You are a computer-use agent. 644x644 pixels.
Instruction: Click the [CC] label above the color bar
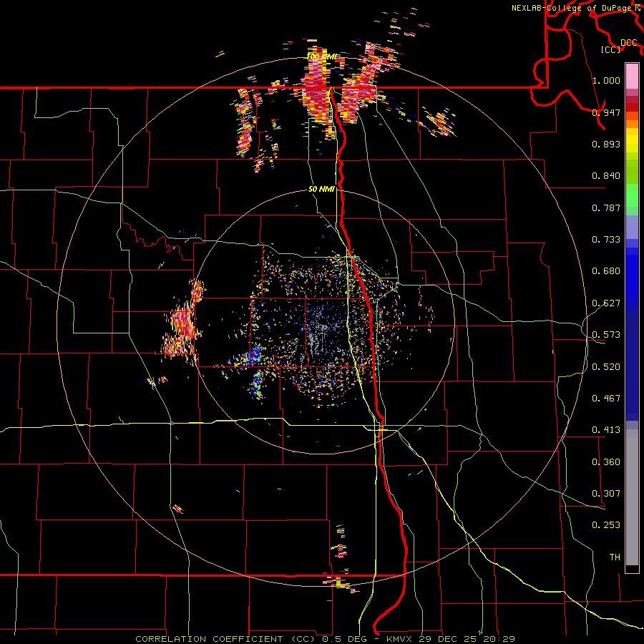[610, 49]
